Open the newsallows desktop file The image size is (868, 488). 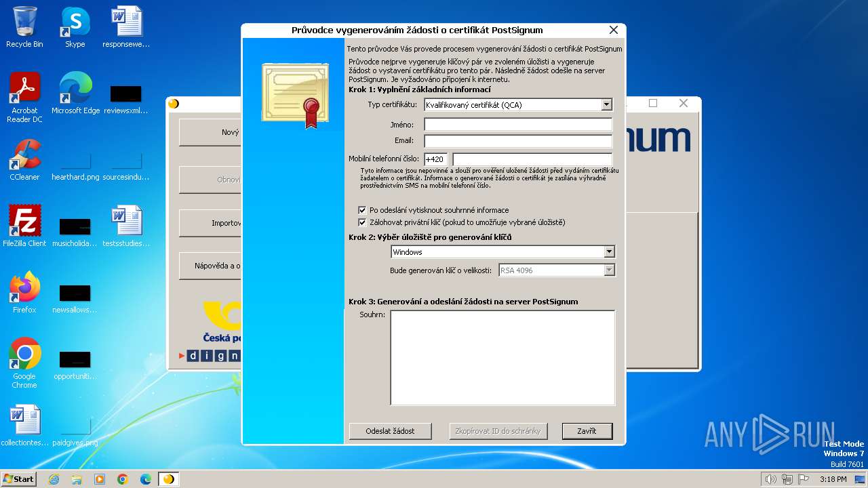pos(75,299)
